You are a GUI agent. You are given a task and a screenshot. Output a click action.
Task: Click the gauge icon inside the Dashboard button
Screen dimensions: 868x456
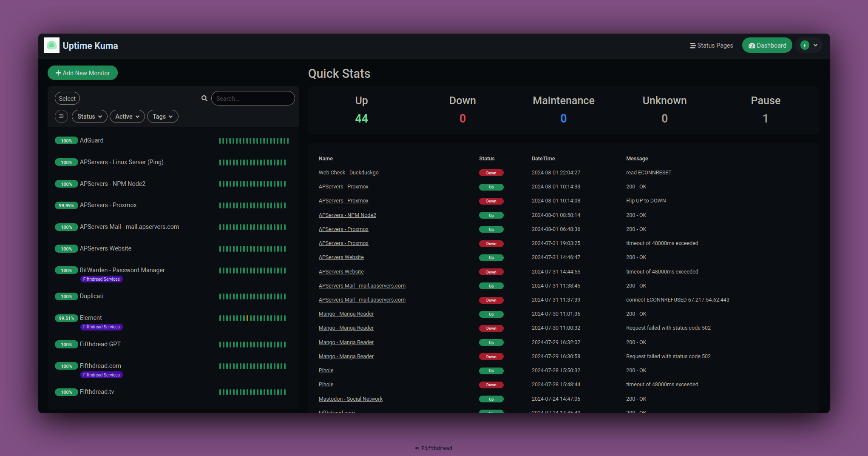point(752,45)
